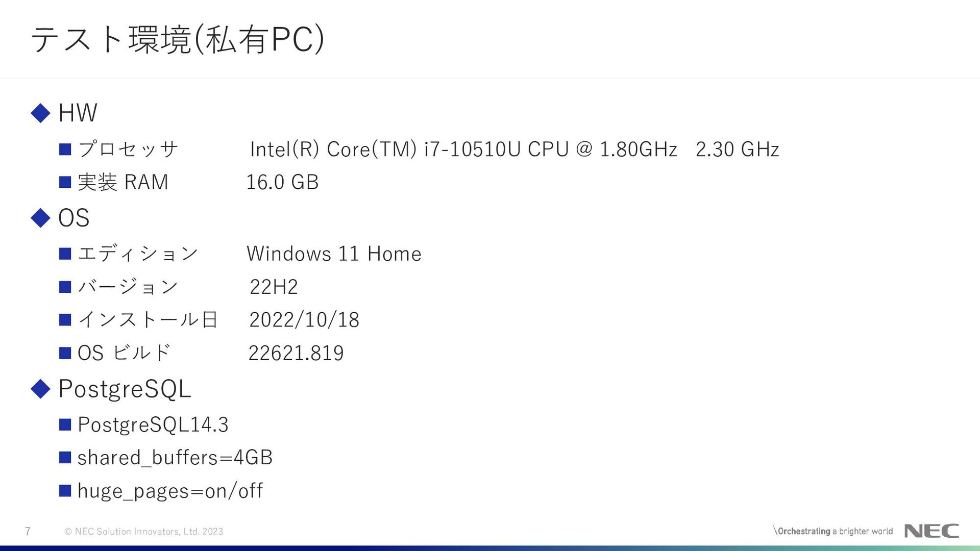Viewport: 980px width, 551px height.
Task: Click the square bullet beside 実装 RAM
Action: [65, 182]
